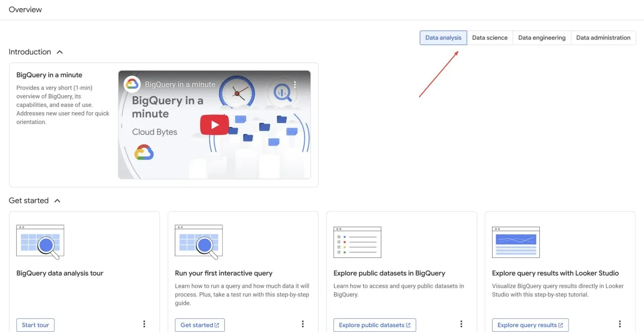Click Get started for interactive query

pos(200,325)
